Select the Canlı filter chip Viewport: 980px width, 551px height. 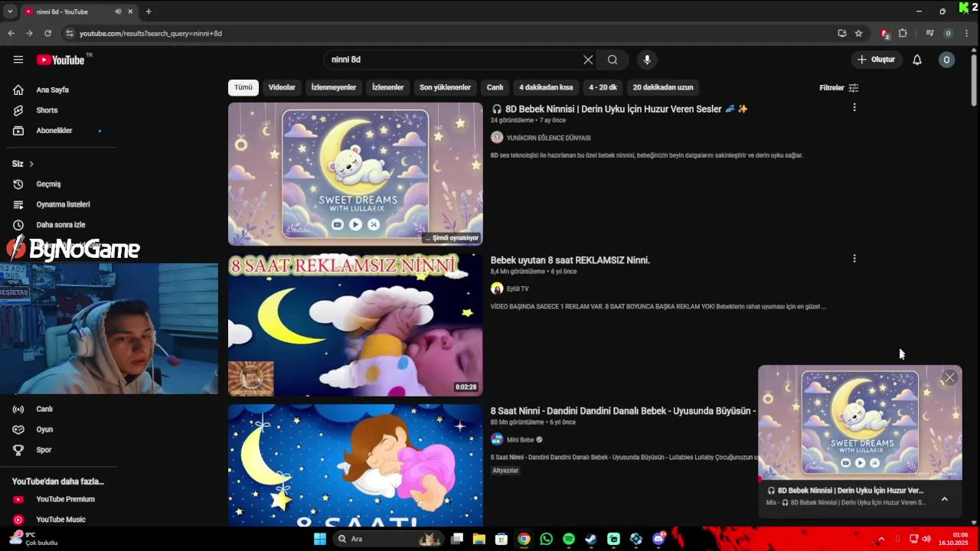point(495,87)
